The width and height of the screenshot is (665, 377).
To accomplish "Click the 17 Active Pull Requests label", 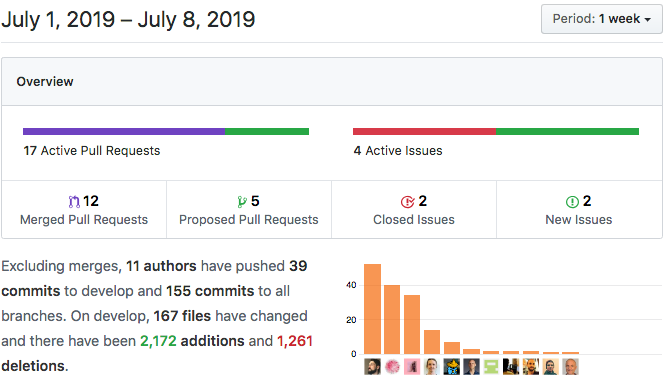I will click(x=92, y=151).
